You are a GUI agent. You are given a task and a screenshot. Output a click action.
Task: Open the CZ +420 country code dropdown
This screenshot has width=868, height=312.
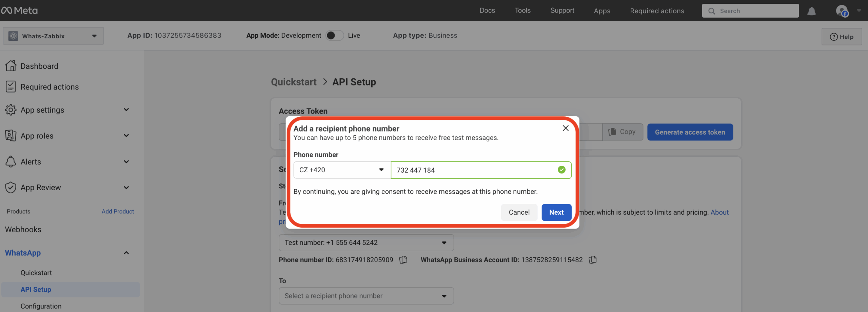(x=342, y=170)
